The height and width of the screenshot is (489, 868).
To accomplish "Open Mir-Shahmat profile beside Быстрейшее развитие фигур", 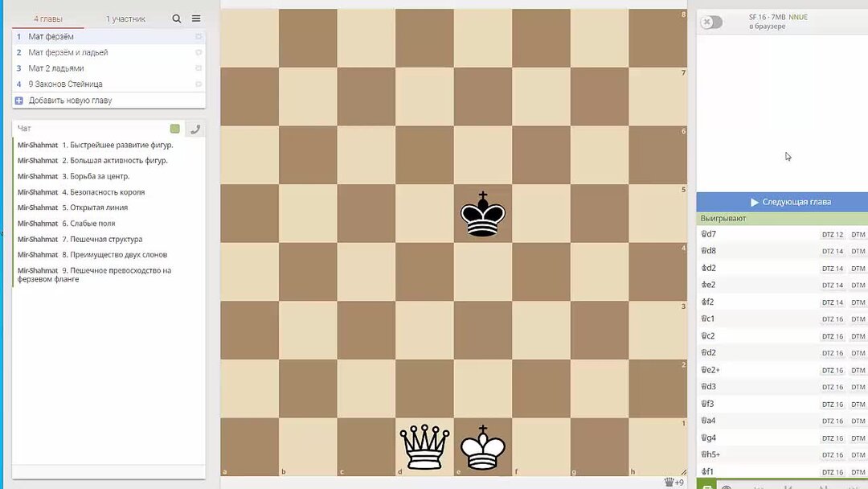I will pos(38,145).
